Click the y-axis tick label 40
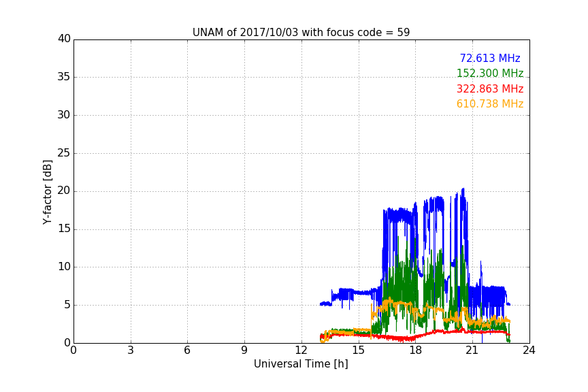This screenshot has height=392, width=588. tap(64, 39)
